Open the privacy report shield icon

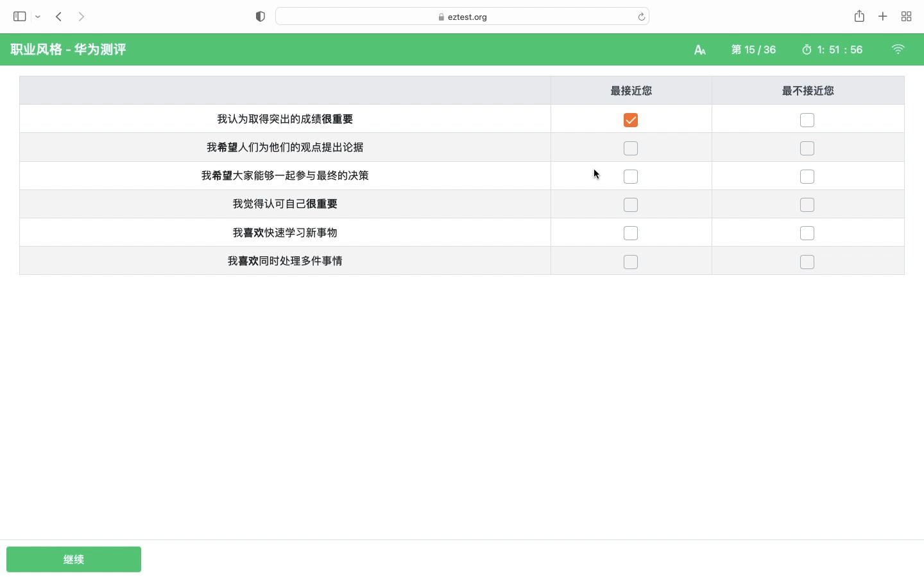260,17
